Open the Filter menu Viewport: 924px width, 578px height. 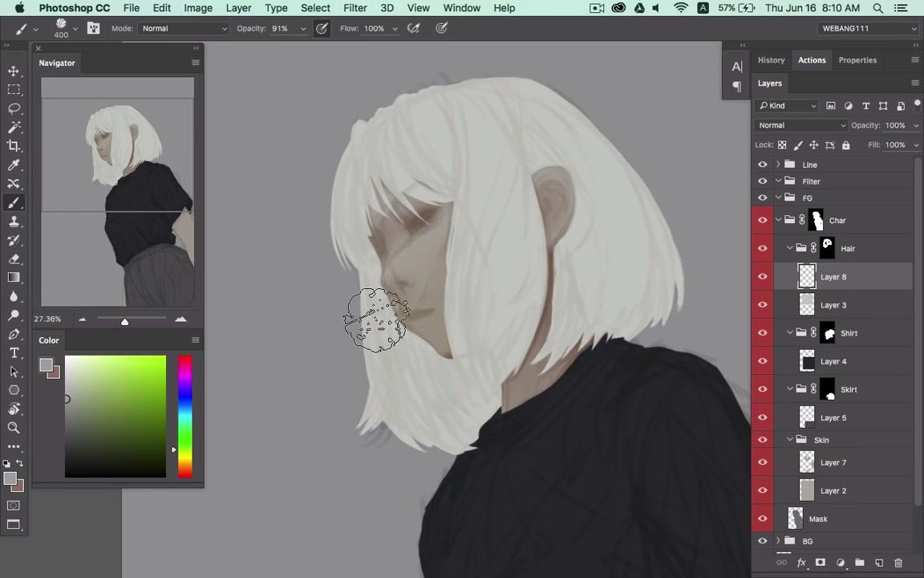coord(355,8)
